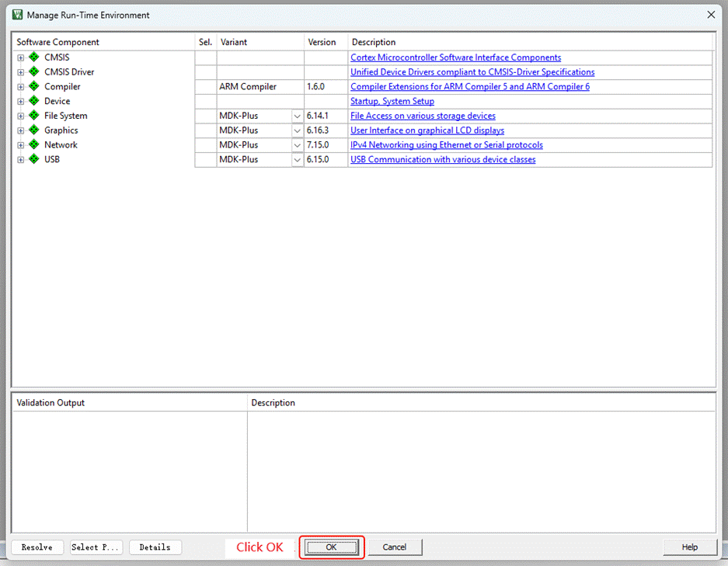
Task: Click the Sel. cell for Network row
Action: [206, 145]
